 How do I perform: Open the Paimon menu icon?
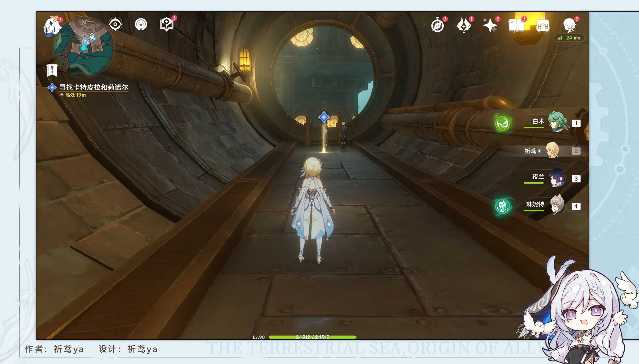tap(52, 26)
